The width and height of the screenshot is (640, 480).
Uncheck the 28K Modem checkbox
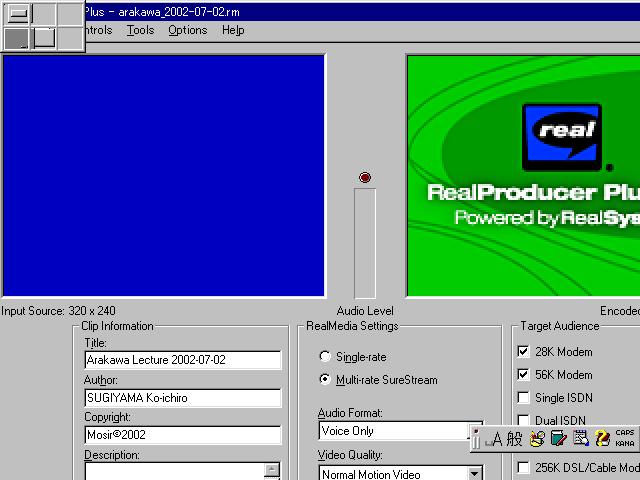[x=523, y=351]
